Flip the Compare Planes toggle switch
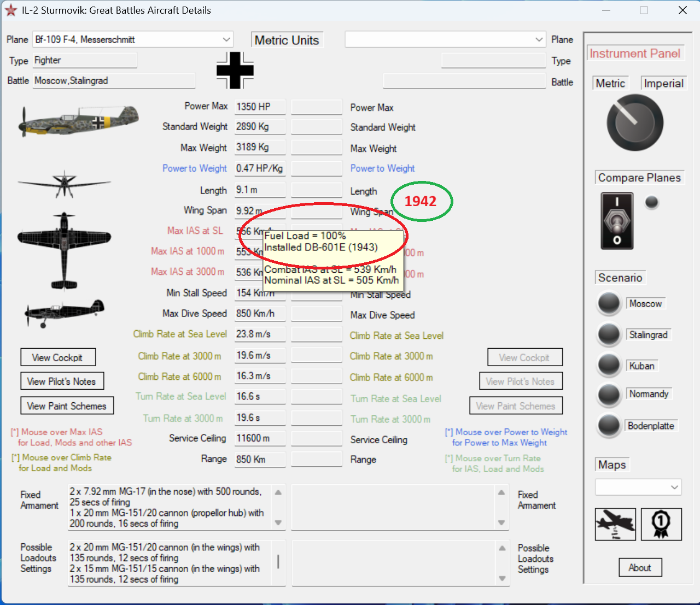This screenshot has height=605, width=700. 617,221
